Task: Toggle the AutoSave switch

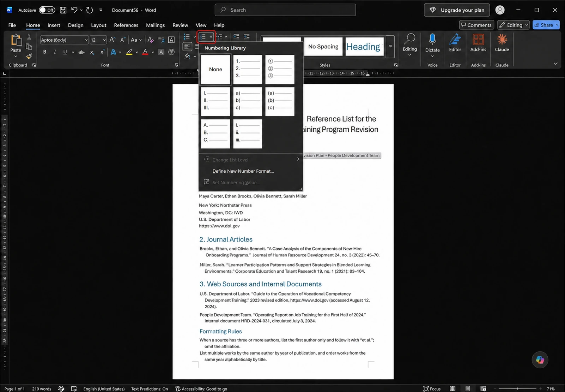Action: click(47, 10)
